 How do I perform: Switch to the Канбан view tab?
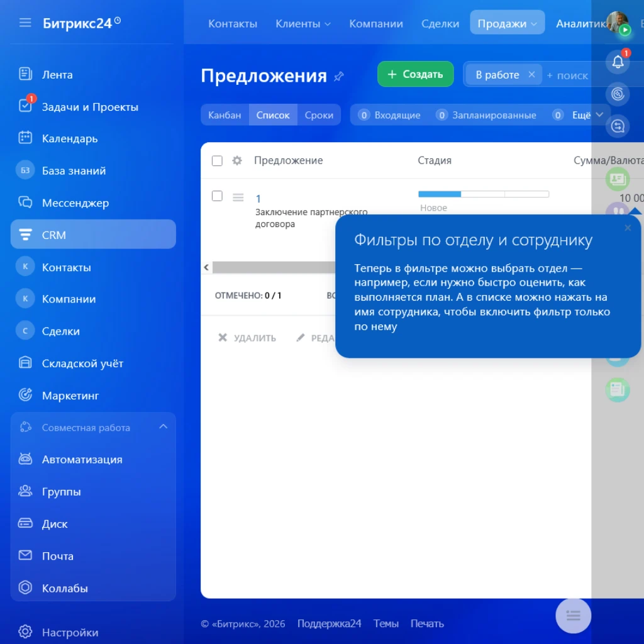224,115
